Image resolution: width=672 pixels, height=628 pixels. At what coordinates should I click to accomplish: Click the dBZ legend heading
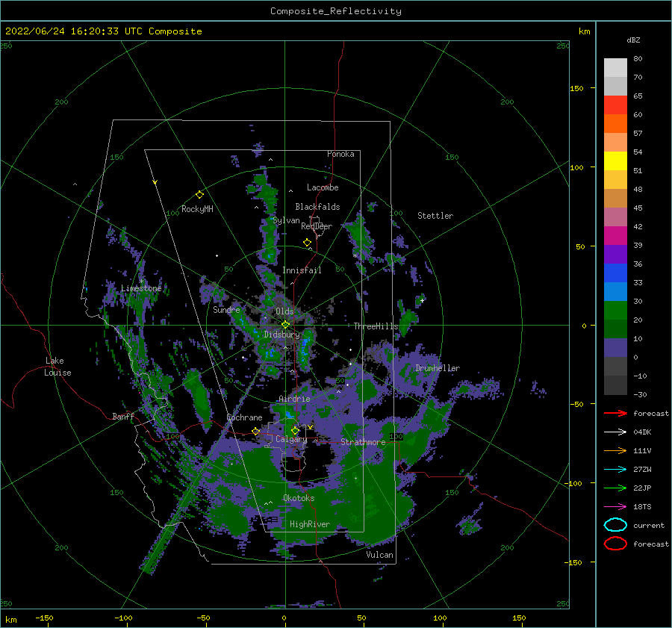tap(633, 40)
